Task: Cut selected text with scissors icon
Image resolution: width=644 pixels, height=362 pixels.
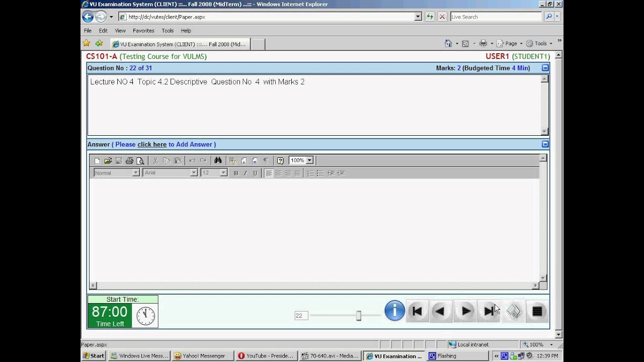Action: click(155, 161)
